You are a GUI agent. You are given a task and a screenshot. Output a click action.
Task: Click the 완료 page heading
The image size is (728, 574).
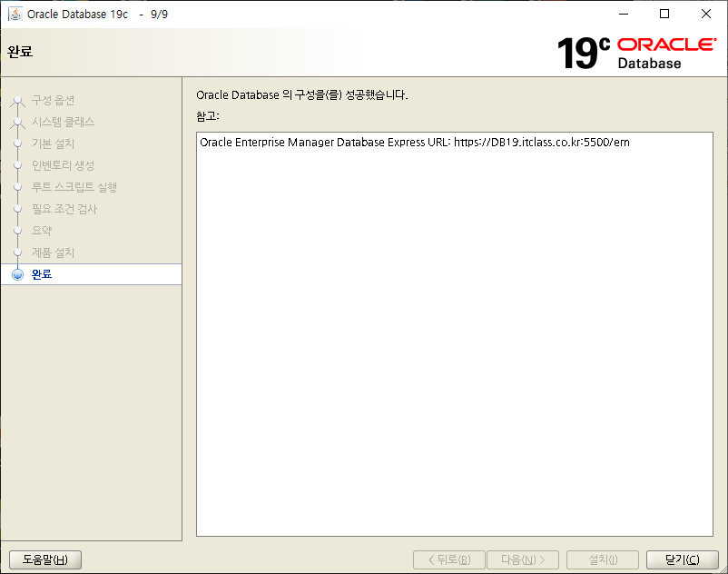[20, 52]
